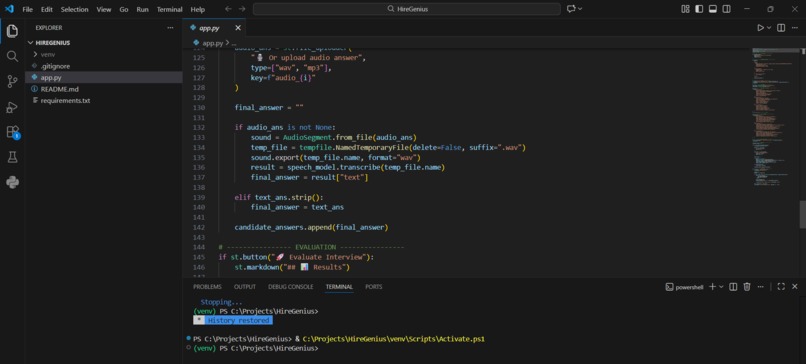This screenshot has width=806, height=364.
Task: Open the Selection menu
Action: [75, 9]
